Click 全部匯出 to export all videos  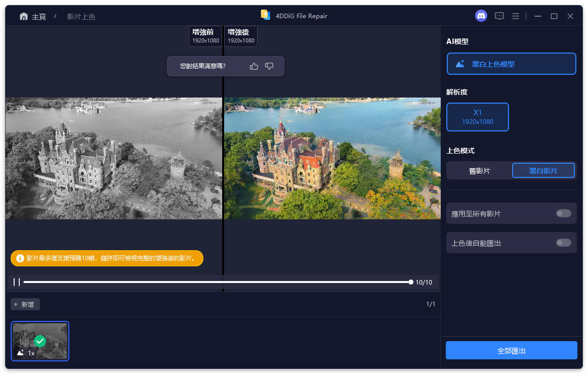click(x=511, y=350)
